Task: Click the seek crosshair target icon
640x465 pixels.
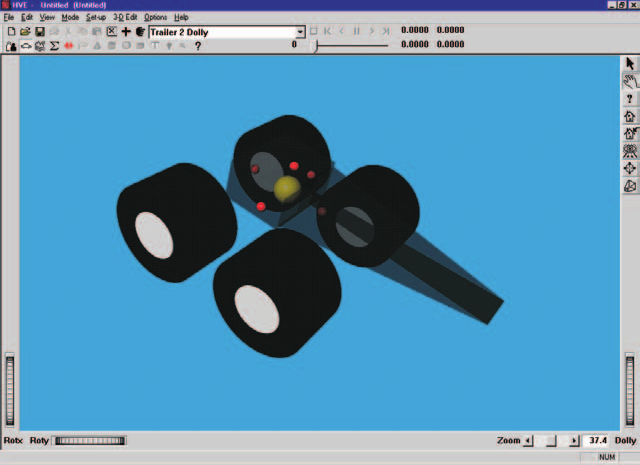Action: [630, 168]
